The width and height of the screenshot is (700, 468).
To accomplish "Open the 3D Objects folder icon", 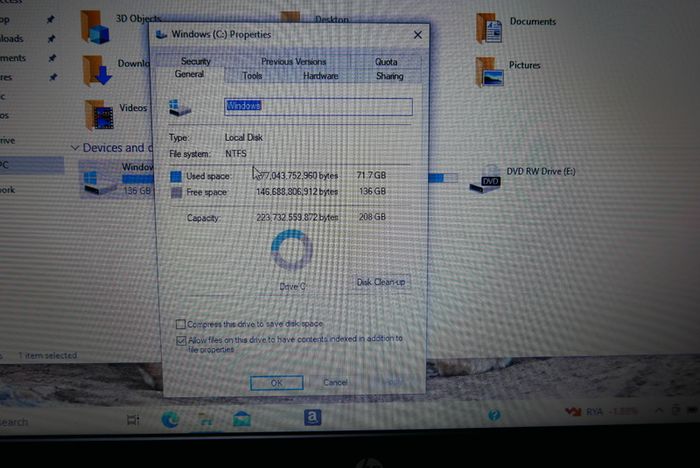I will (95, 28).
